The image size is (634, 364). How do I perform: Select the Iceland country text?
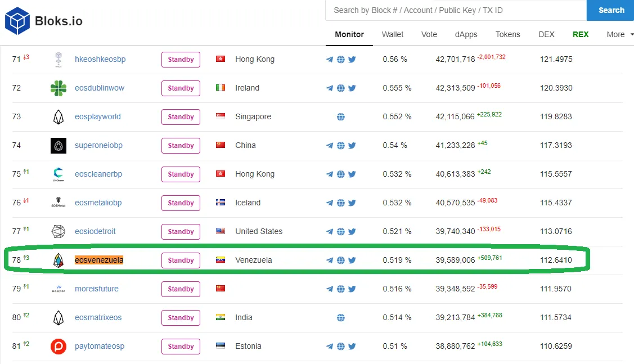pos(248,203)
